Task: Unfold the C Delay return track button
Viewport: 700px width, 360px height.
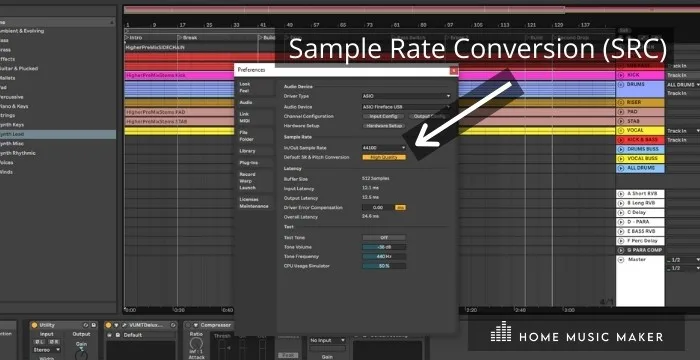Action: click(x=621, y=213)
